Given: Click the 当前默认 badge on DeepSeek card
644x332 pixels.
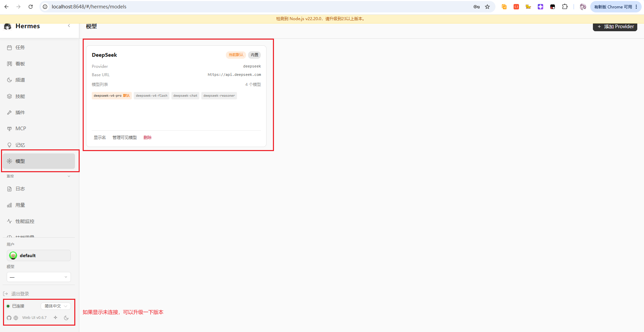Looking at the screenshot, I should tap(236, 55).
